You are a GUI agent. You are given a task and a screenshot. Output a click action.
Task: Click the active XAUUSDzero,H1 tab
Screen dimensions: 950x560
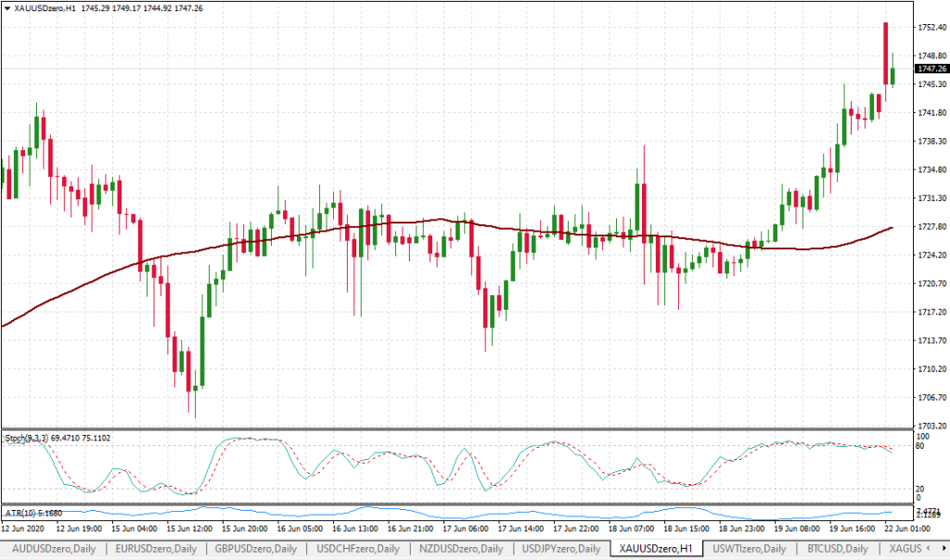click(656, 549)
